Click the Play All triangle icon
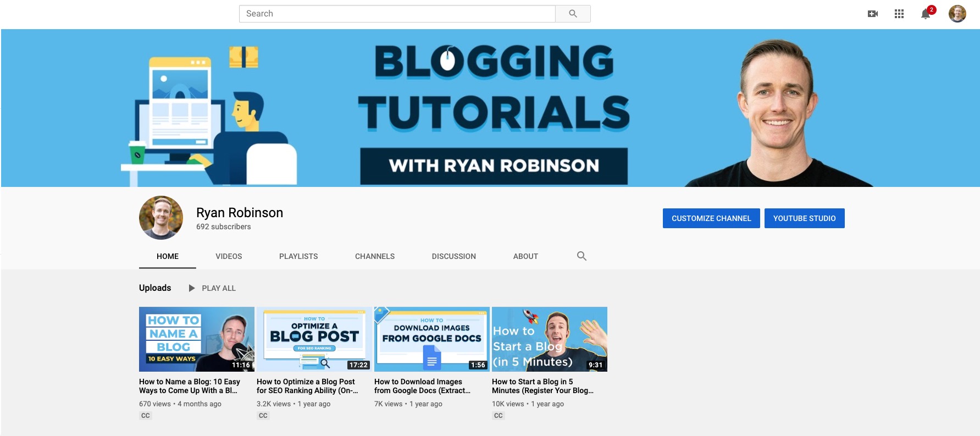This screenshot has width=980, height=436. [192, 288]
